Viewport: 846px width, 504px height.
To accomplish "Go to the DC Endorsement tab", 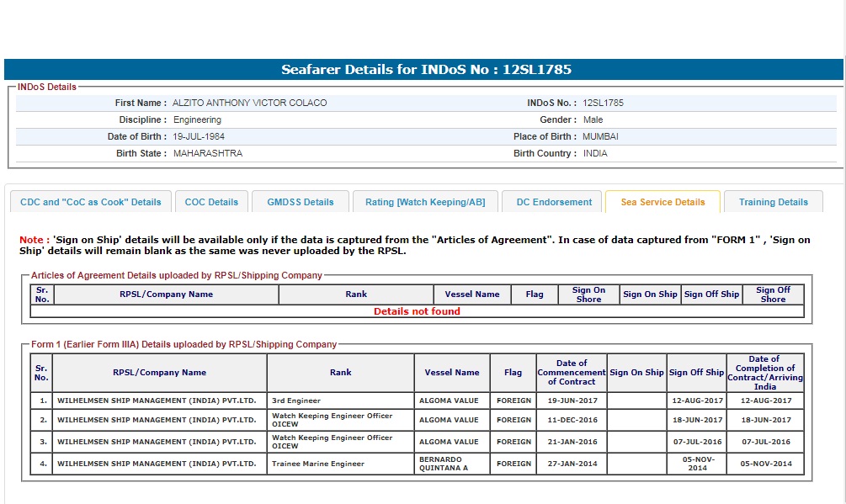I will click(x=554, y=202).
